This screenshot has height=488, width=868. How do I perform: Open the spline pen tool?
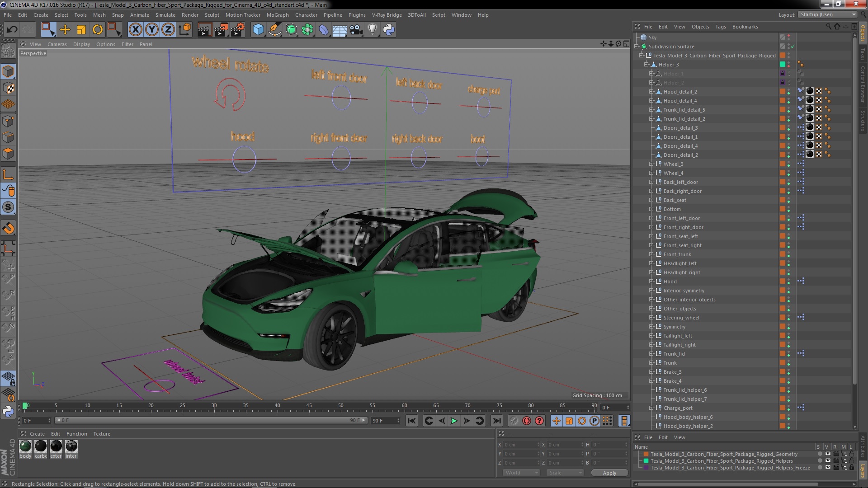274,30
